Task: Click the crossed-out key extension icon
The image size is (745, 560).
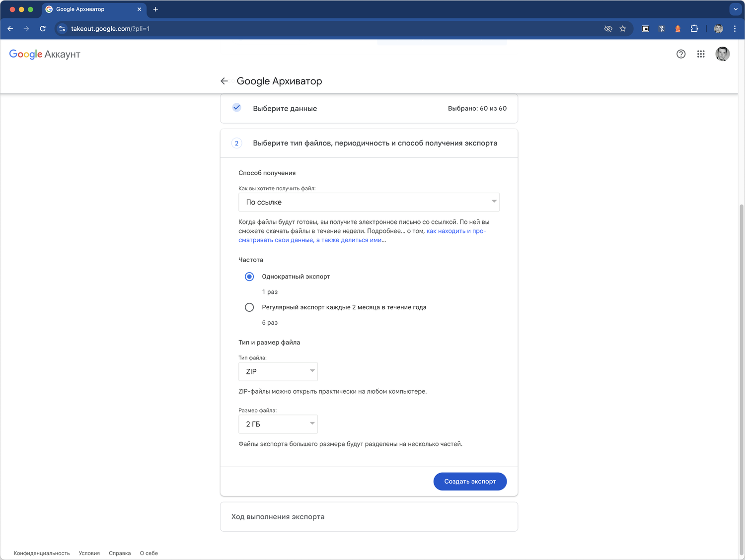Action: point(662,29)
